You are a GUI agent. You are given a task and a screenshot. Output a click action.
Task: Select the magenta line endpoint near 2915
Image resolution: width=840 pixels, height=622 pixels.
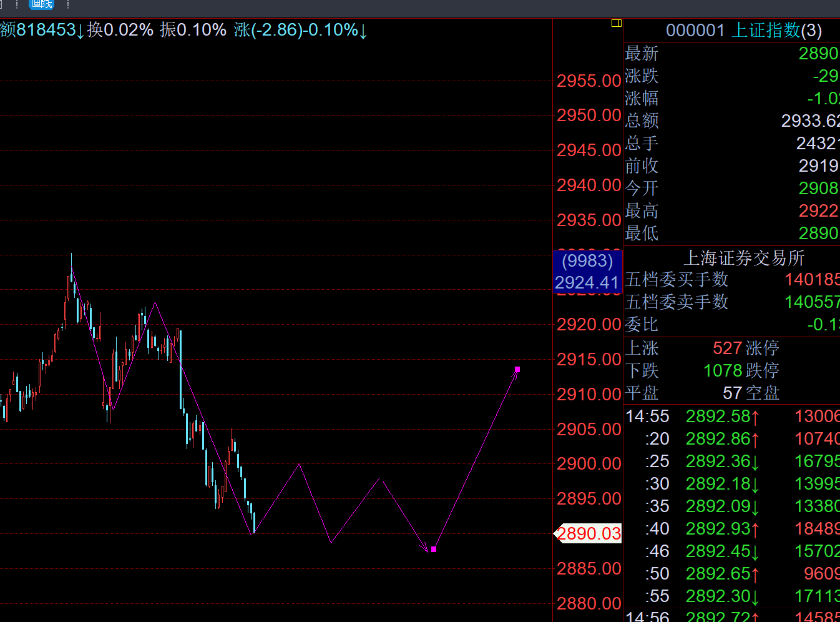point(517,370)
